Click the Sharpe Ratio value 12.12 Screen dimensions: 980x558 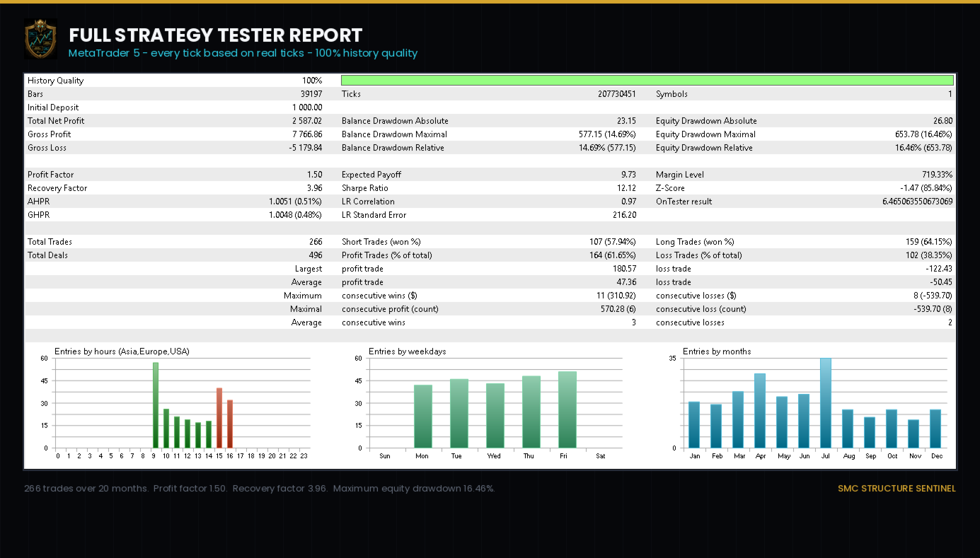[x=626, y=188]
